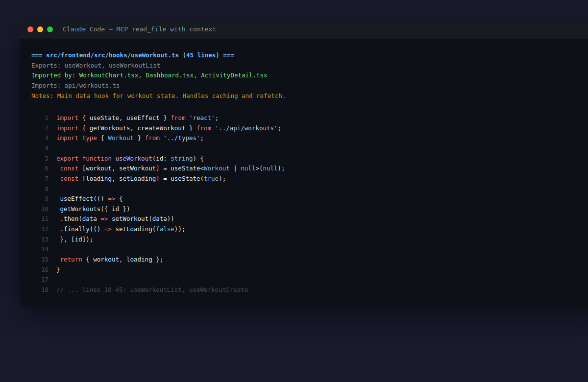Click 'export function useWorkout(id: string)' line

pyautogui.click(x=130, y=159)
